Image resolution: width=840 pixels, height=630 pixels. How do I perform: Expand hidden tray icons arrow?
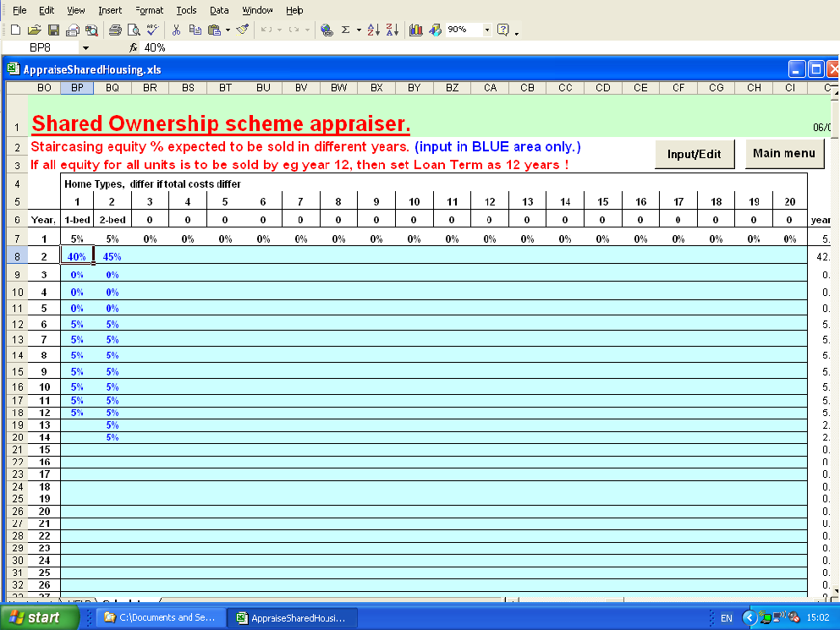pyautogui.click(x=749, y=617)
